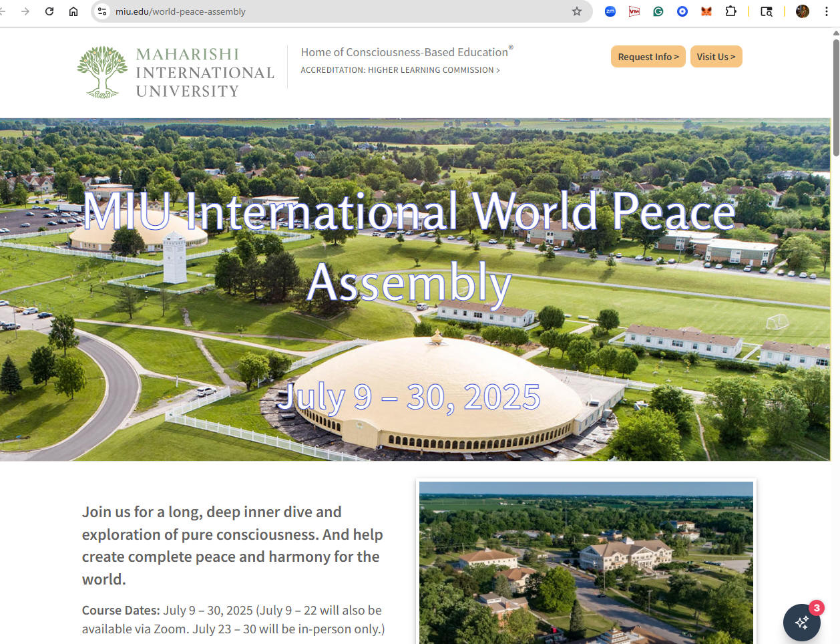The height and width of the screenshot is (644, 840).
Task: Click the Chrome profile avatar
Action: click(x=803, y=11)
